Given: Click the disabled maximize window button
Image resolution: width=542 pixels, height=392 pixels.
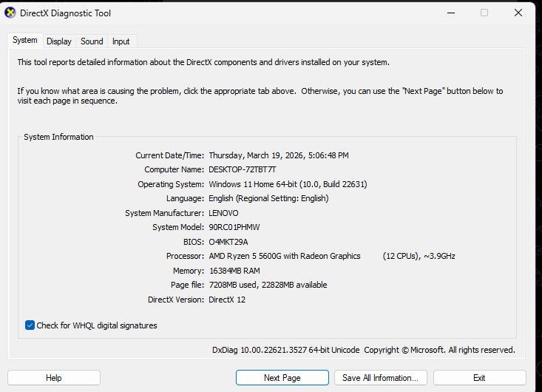Looking at the screenshot, I should coord(484,13).
